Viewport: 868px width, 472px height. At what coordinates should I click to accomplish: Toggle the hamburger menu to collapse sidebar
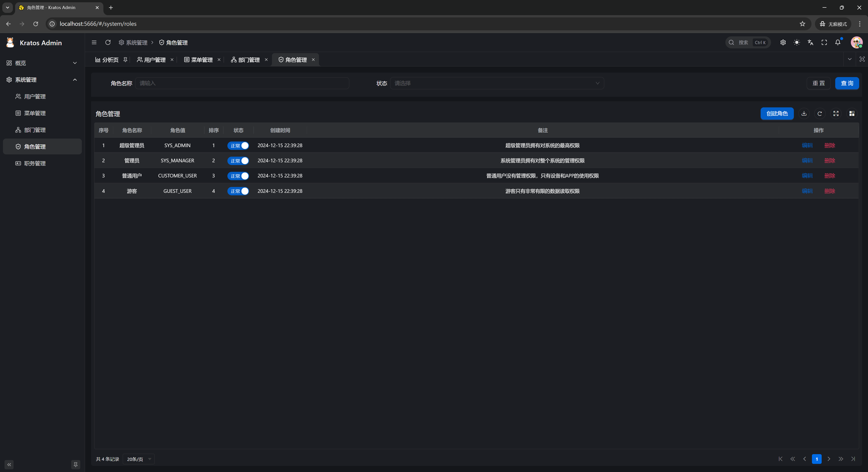pos(94,42)
